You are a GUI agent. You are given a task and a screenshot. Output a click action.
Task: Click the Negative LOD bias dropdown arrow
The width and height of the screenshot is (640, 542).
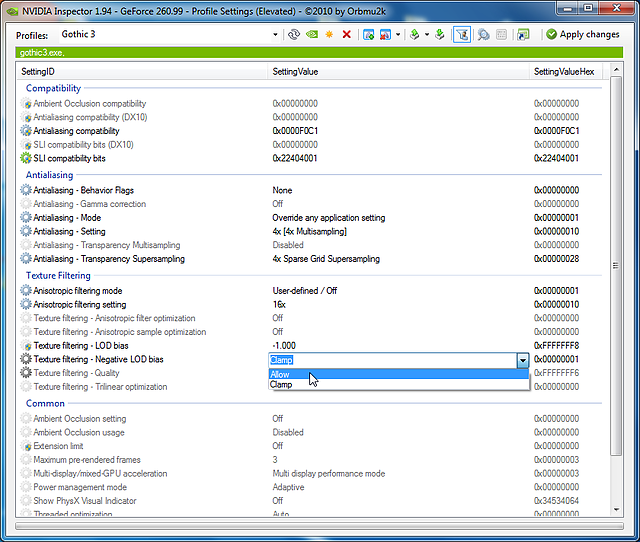pyautogui.click(x=522, y=360)
